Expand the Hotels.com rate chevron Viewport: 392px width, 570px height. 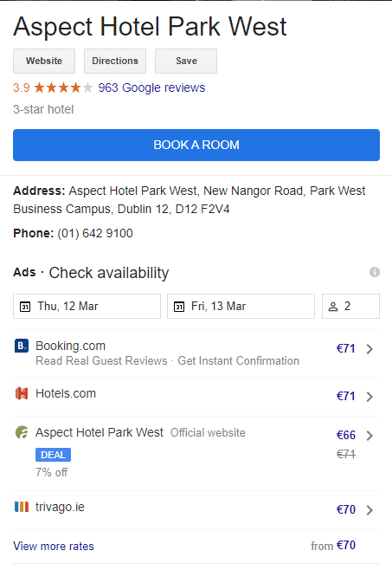[x=370, y=397]
